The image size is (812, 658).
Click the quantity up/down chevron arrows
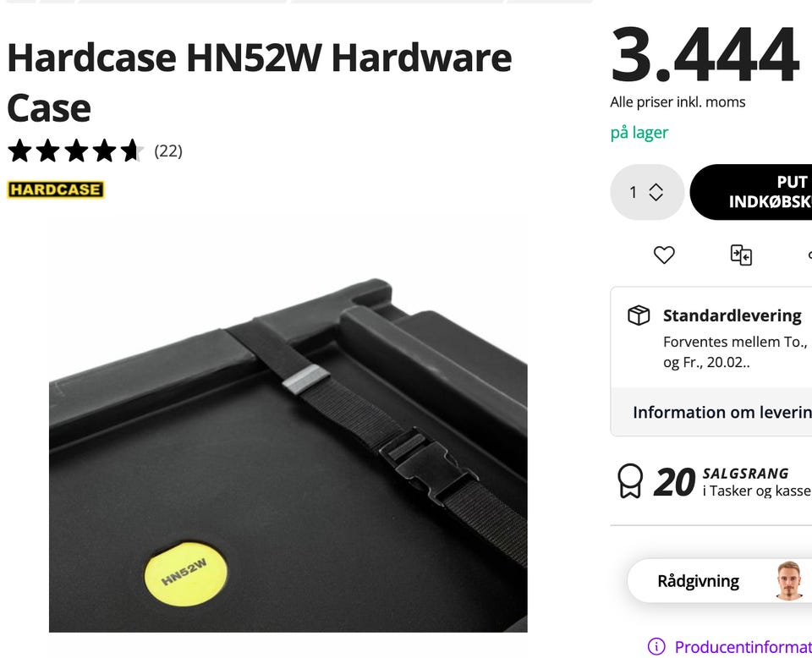[x=656, y=192]
